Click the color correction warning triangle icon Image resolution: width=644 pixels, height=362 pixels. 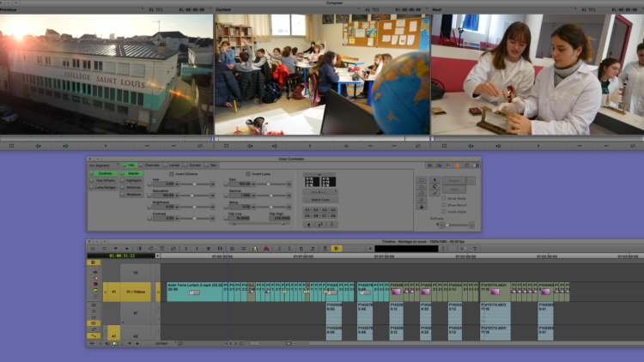(458, 166)
